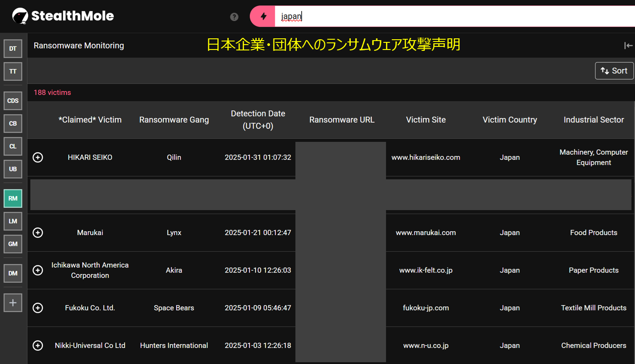Click the lightning bolt search button
Image resolution: width=635 pixels, height=364 pixels.
pos(263,17)
